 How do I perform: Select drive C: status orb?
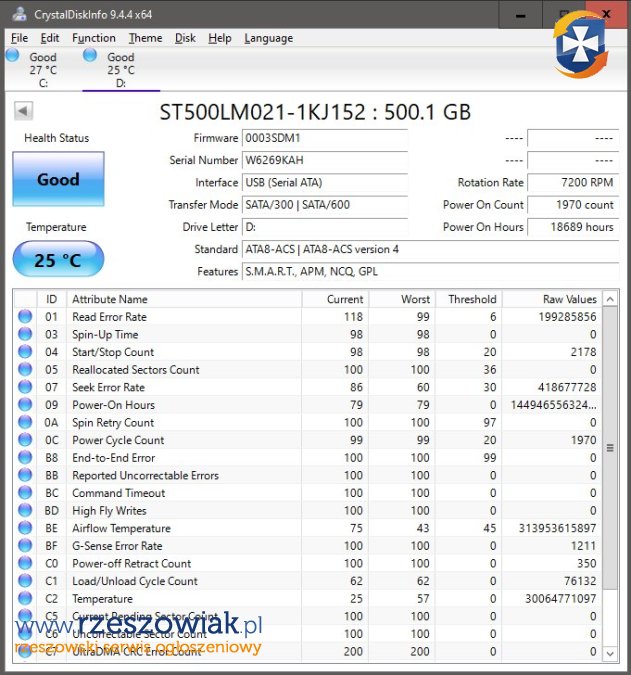tap(12, 55)
